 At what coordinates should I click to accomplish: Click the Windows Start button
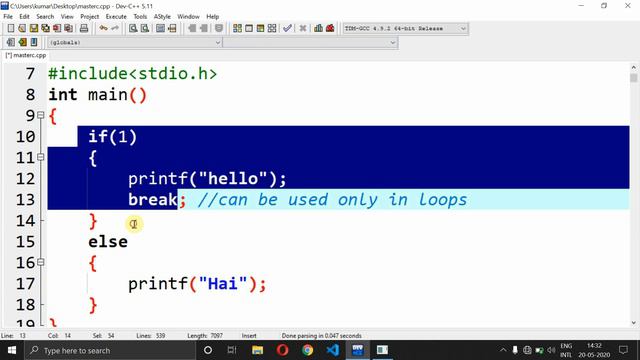[12, 350]
